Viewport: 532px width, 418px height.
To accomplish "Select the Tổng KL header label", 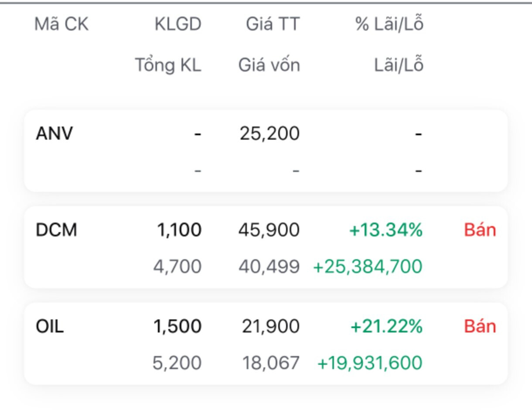I will coord(168,65).
